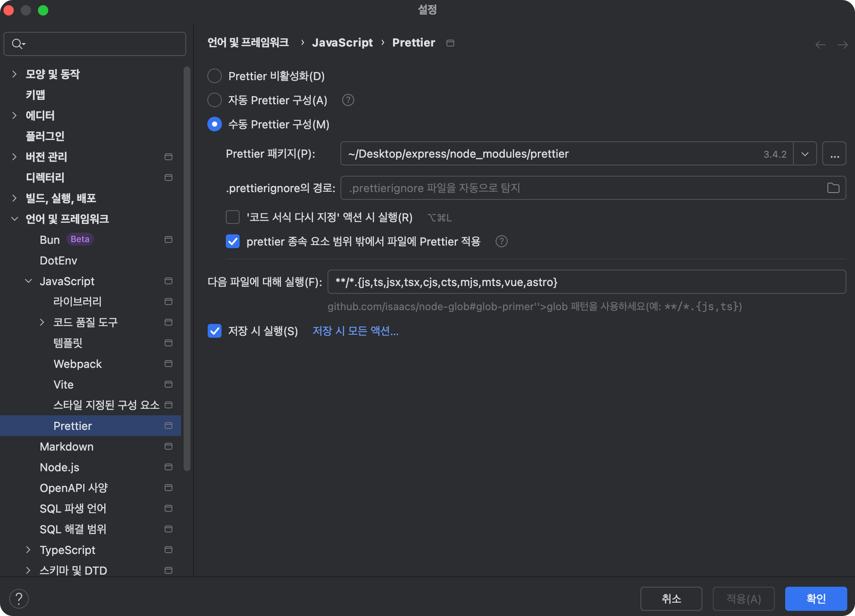Expand the TypeScript tree node
855x616 pixels.
pyautogui.click(x=28, y=550)
